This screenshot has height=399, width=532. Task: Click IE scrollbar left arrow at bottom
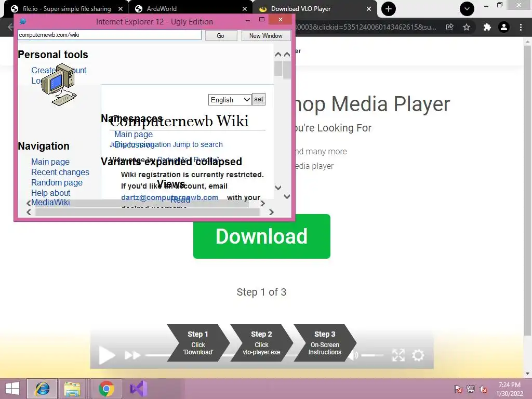pos(29,212)
